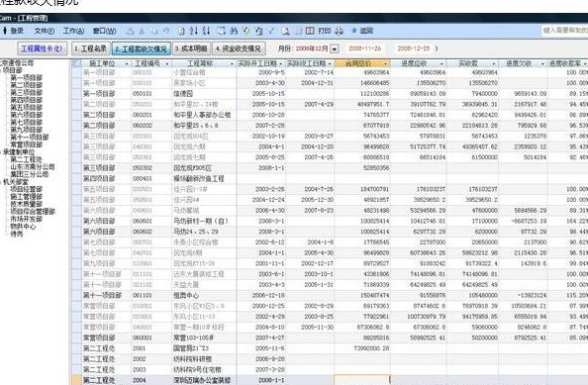Switch to the 2.工程款收欠情况 tab
588x385 pixels.
click(x=141, y=48)
